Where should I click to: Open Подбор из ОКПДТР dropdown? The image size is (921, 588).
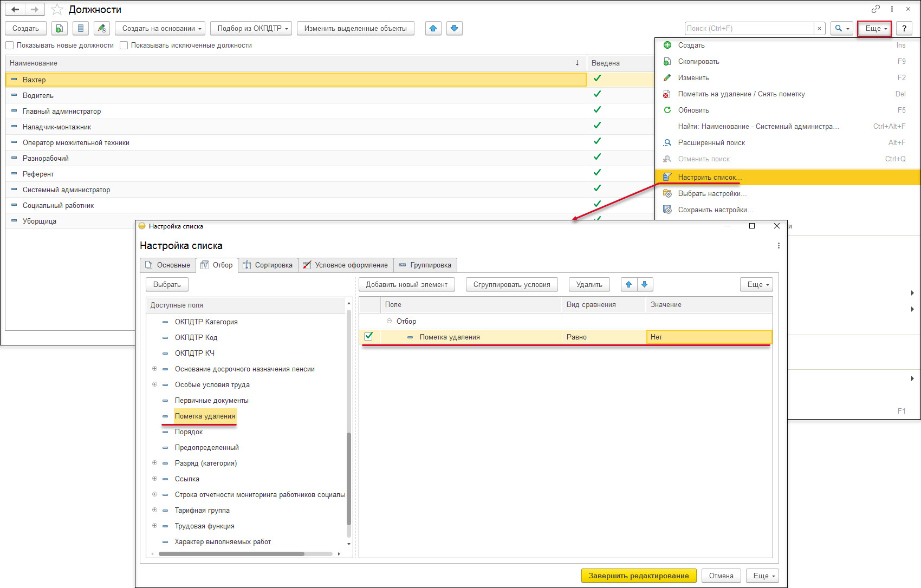coord(251,28)
